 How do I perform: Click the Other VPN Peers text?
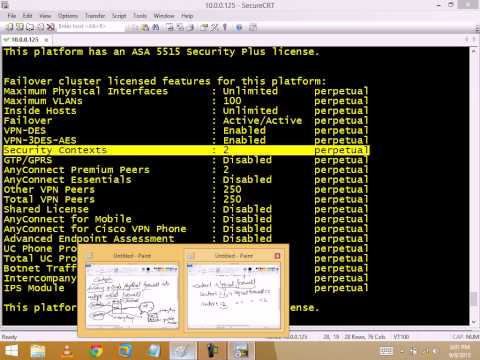(x=49, y=189)
